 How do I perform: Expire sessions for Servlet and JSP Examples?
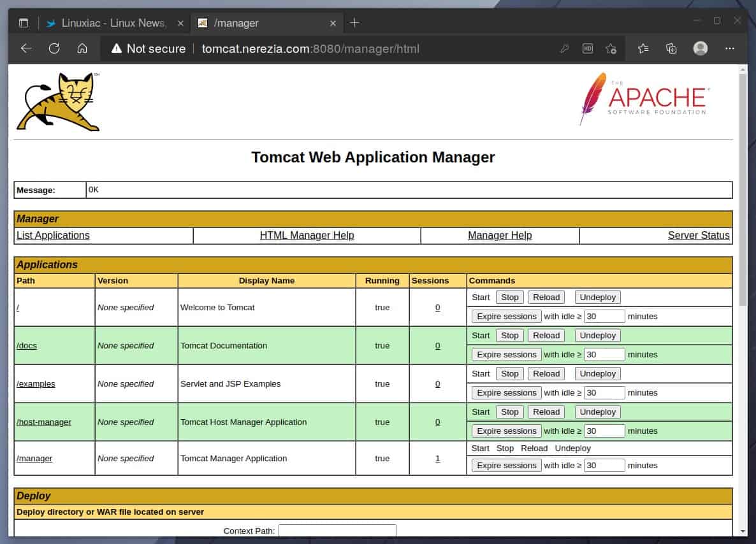[x=506, y=392]
